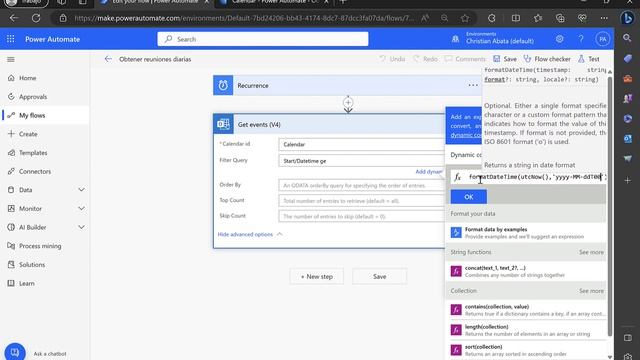Open the app launcher waffle icon

11,39
